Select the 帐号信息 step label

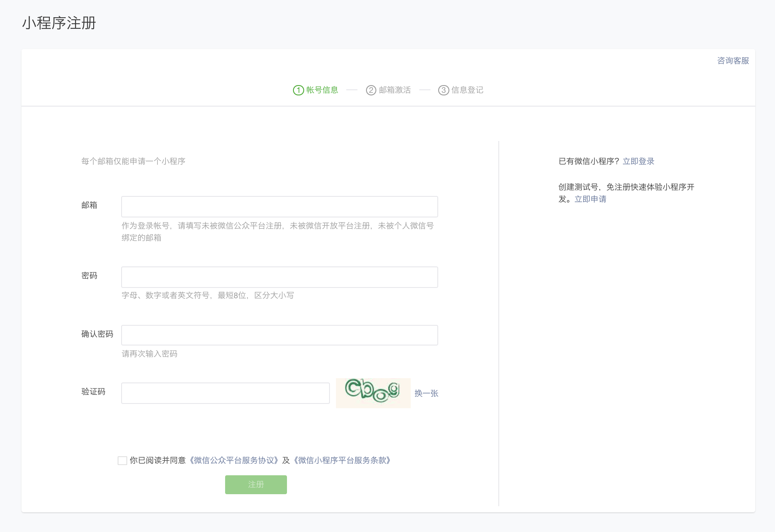pyautogui.click(x=322, y=90)
